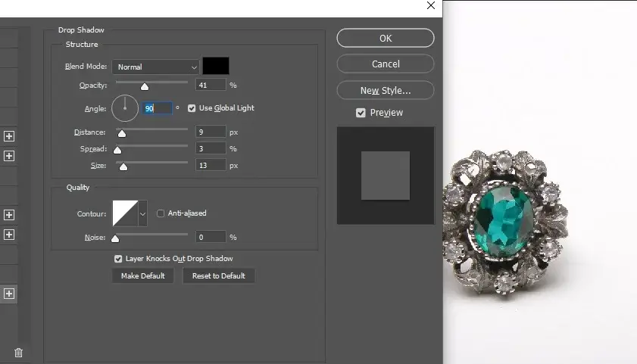Open the Blend Mode dropdown showing Normal

(x=156, y=67)
